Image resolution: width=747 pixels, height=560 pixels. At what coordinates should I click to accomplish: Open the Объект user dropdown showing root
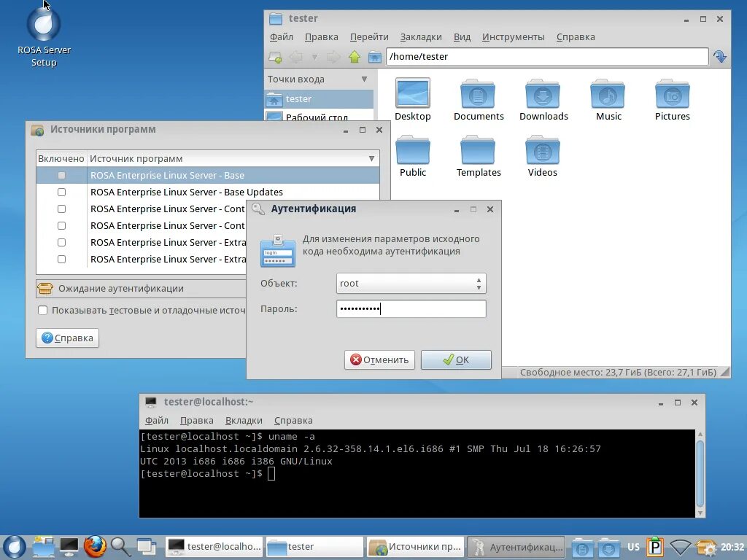411,284
